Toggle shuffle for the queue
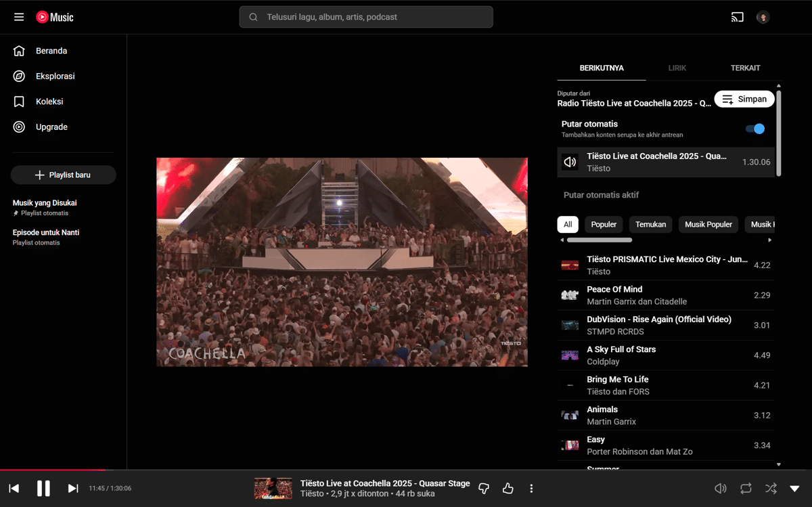 click(770, 489)
